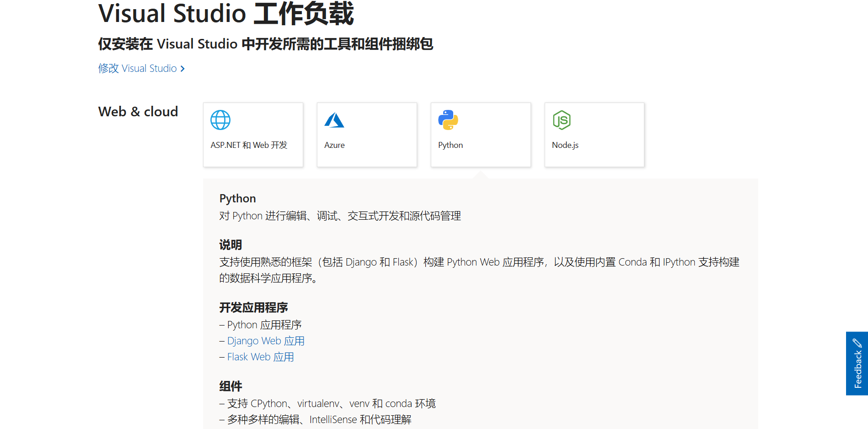The height and width of the screenshot is (429, 868).
Task: Click the line mentioning IntelliSense 和代码理解
Action: pos(315,419)
